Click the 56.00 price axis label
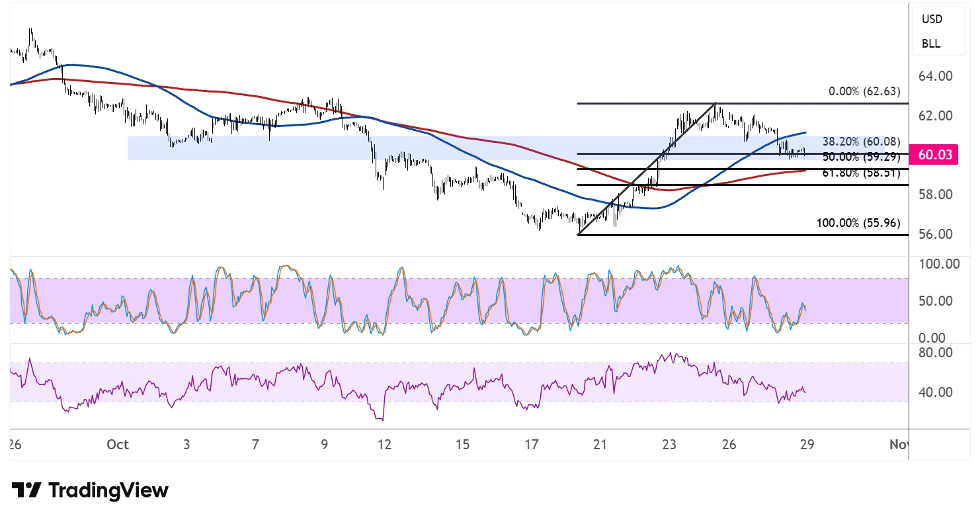 tap(936, 234)
